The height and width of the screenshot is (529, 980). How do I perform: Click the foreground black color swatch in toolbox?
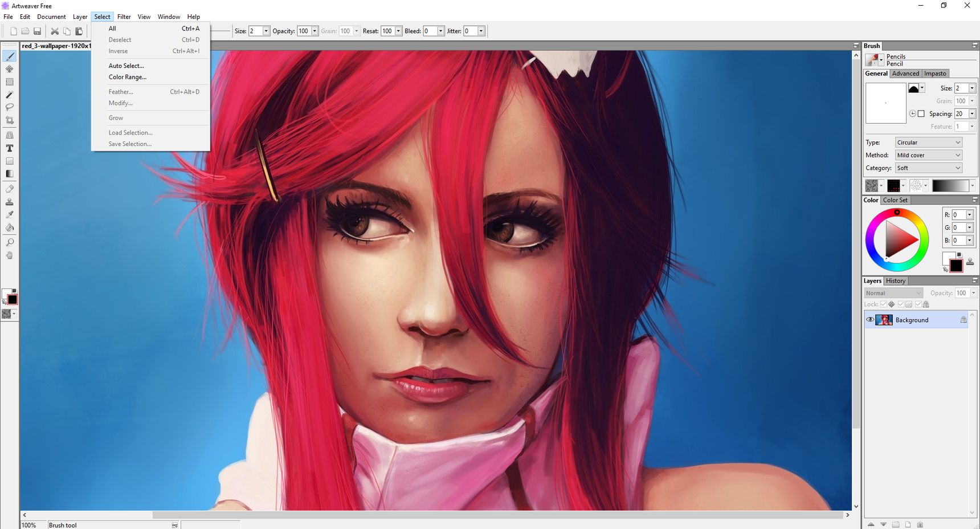pos(12,300)
